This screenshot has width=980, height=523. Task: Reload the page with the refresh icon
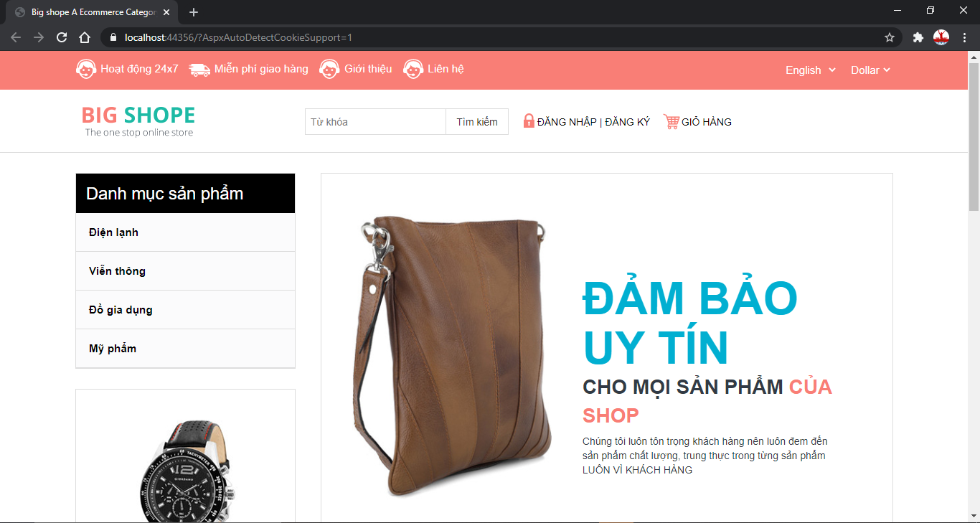coord(62,37)
